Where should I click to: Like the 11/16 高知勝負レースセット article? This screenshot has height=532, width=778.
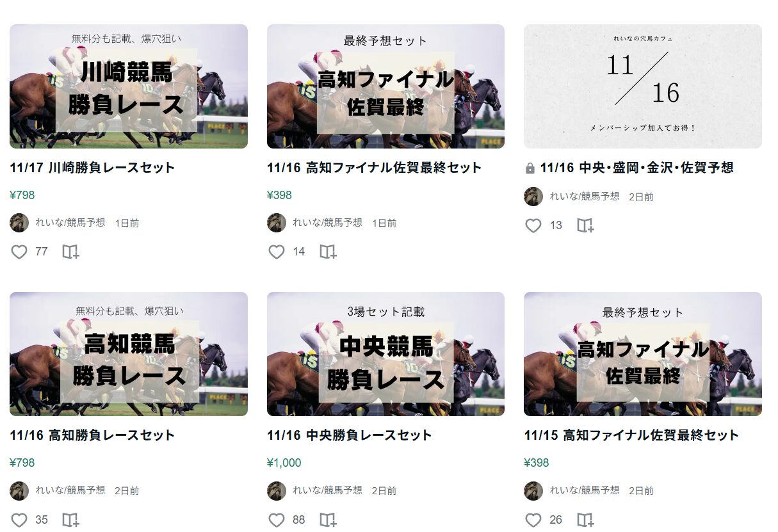pyautogui.click(x=19, y=520)
